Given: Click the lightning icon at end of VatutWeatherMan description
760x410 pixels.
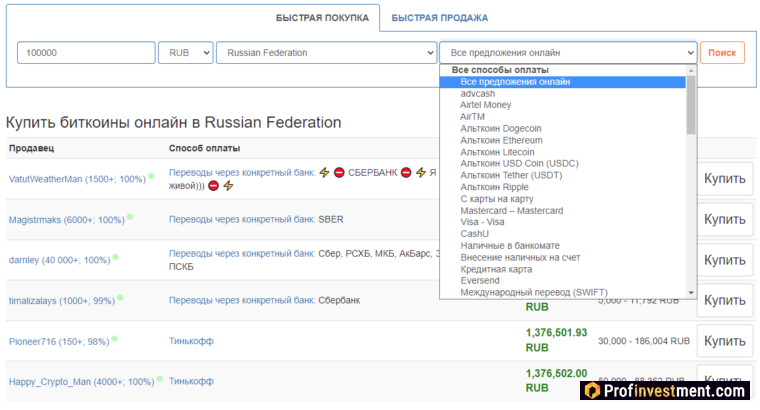Looking at the screenshot, I should [x=228, y=186].
